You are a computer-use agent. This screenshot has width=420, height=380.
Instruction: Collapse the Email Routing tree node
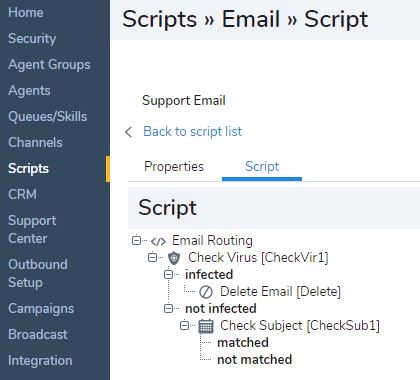136,240
